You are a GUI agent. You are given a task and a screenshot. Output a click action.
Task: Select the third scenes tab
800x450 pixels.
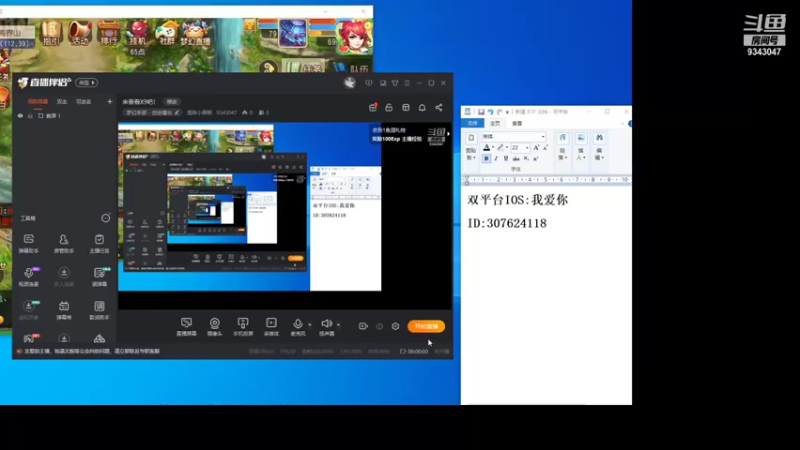tap(83, 102)
